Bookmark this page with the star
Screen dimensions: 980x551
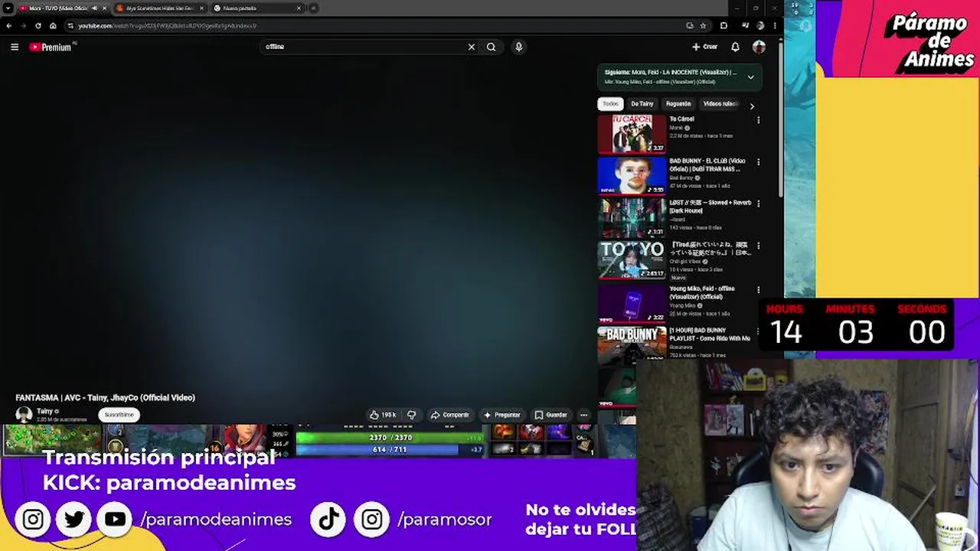703,25
